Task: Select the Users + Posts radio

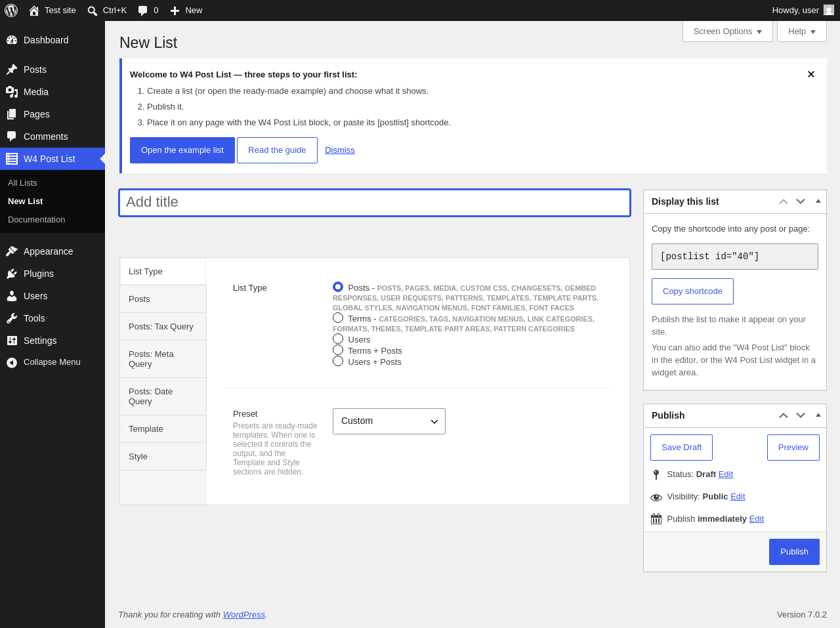Action: point(338,361)
